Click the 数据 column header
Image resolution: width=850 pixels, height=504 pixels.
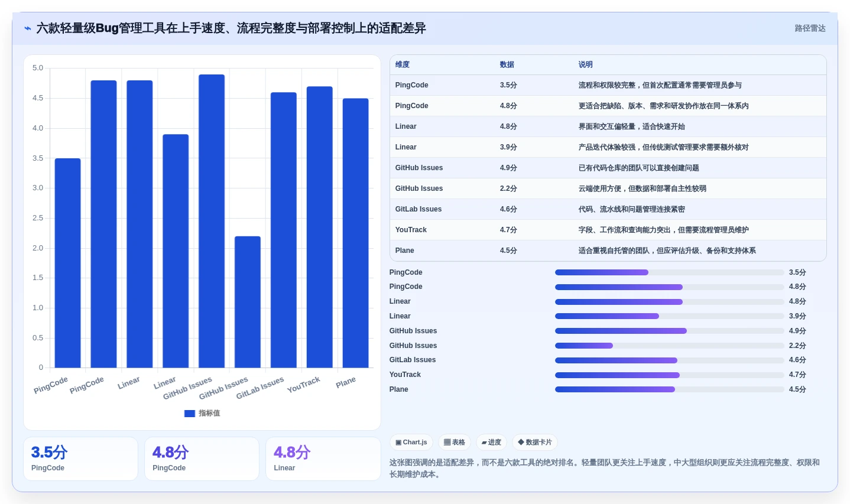coord(507,65)
